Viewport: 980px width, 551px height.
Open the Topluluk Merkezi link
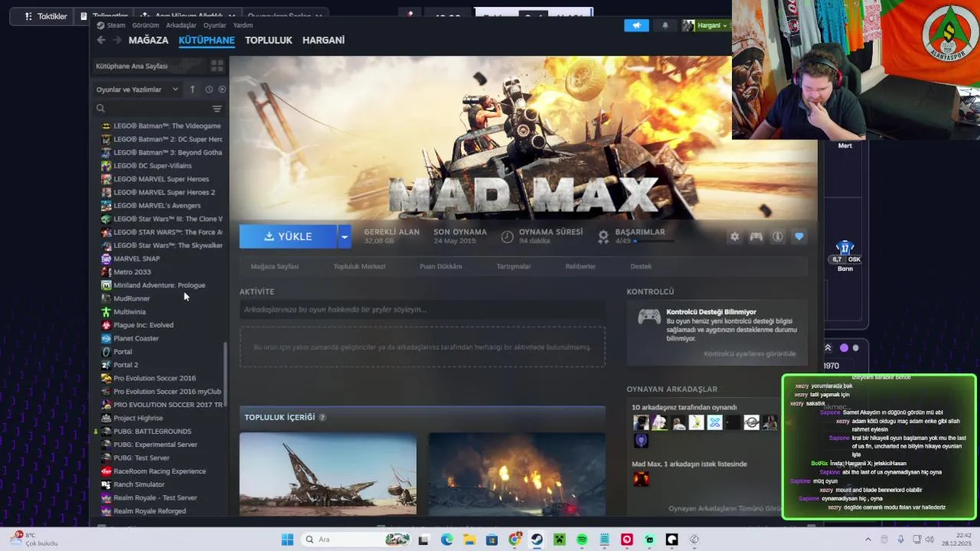coord(359,266)
